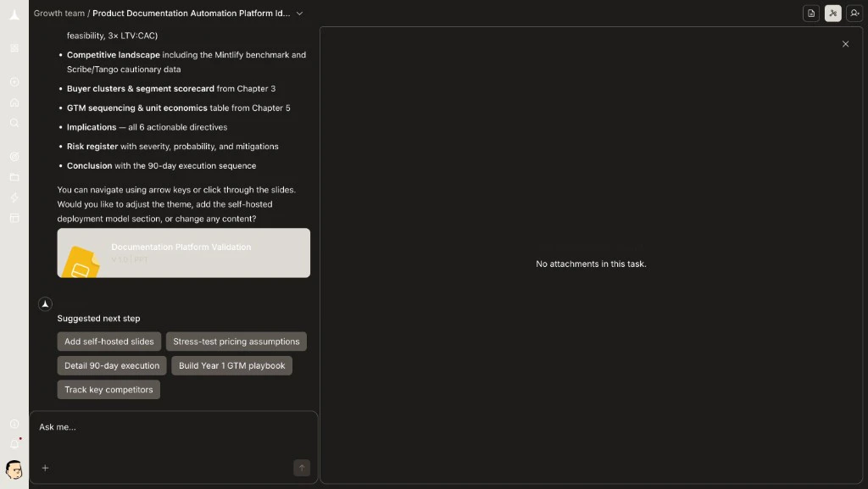Click the attachments document icon top right
This screenshot has height=489, width=868.
click(x=810, y=14)
